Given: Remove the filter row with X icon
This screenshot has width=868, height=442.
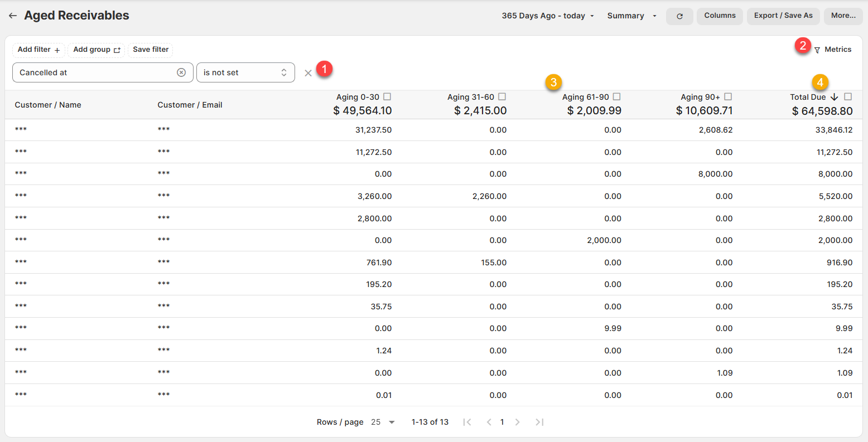Looking at the screenshot, I should [x=308, y=73].
